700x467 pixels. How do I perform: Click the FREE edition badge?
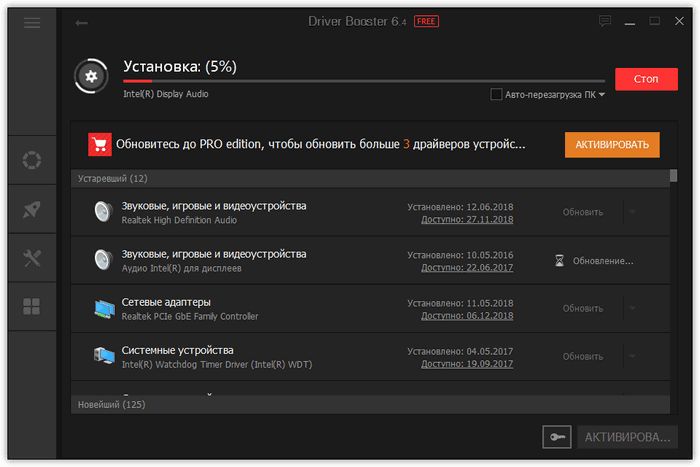coord(426,21)
